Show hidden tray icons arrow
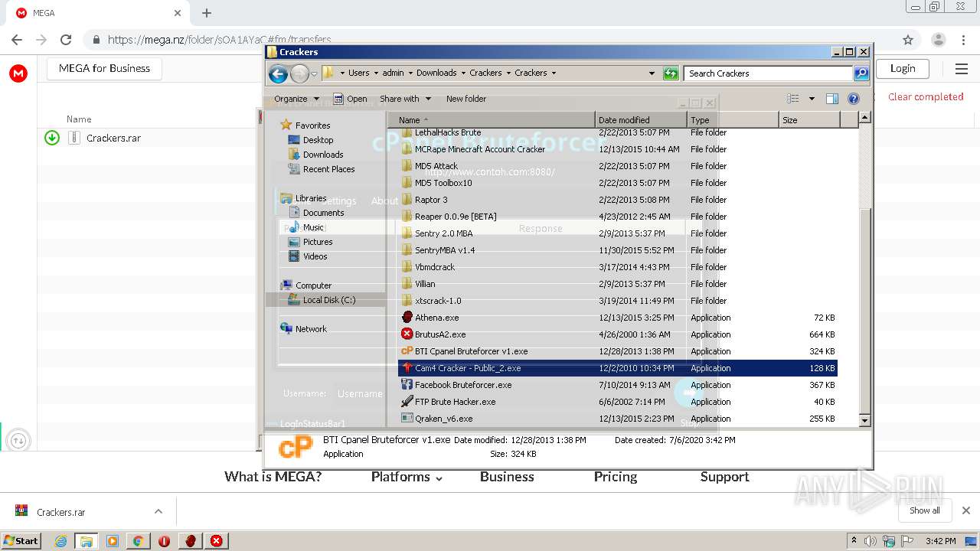Viewport: 980px width, 551px height. tap(854, 540)
